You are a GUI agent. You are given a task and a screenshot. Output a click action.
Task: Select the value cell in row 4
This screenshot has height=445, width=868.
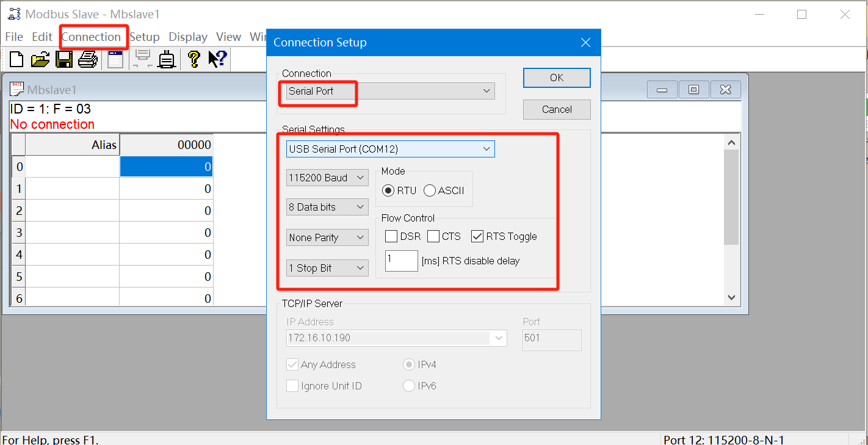(x=167, y=255)
